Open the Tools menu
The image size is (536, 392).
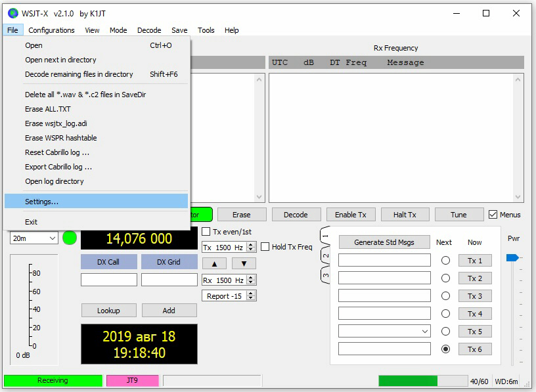(x=206, y=30)
